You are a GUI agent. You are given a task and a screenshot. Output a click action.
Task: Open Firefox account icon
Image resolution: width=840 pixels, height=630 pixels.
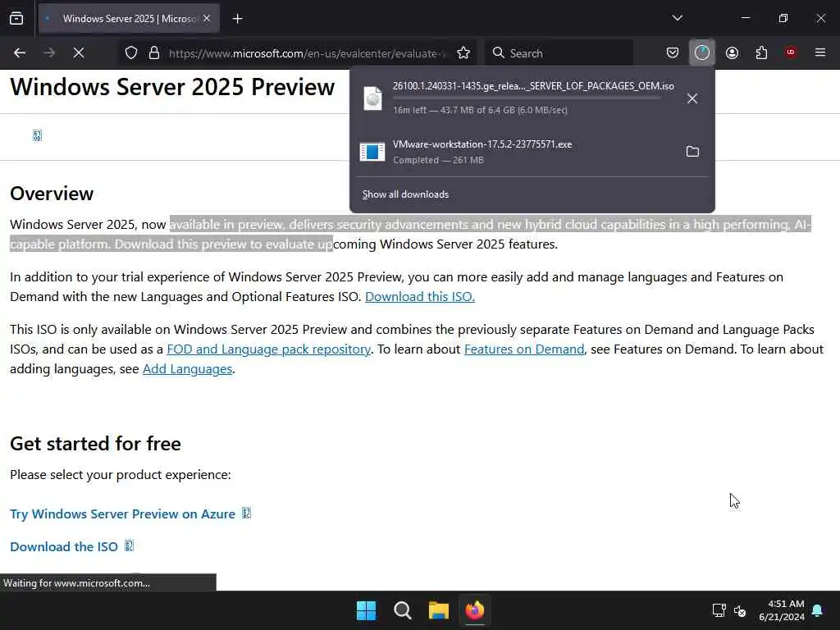coord(732,52)
